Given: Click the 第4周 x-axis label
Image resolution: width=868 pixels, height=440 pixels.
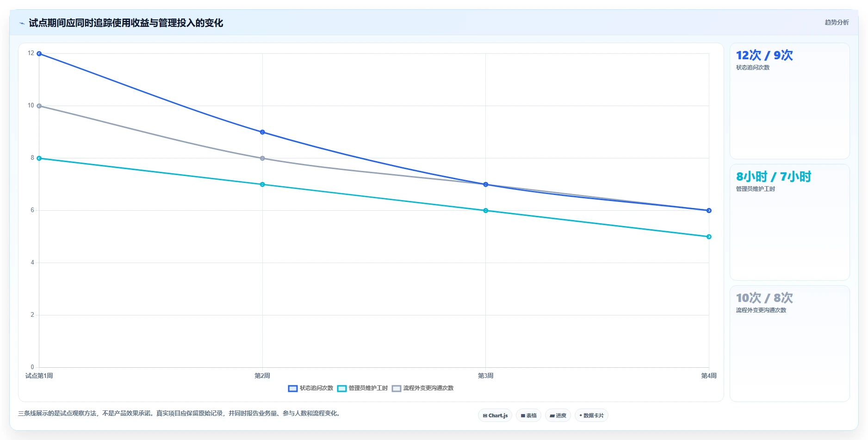Looking at the screenshot, I should [x=709, y=376].
